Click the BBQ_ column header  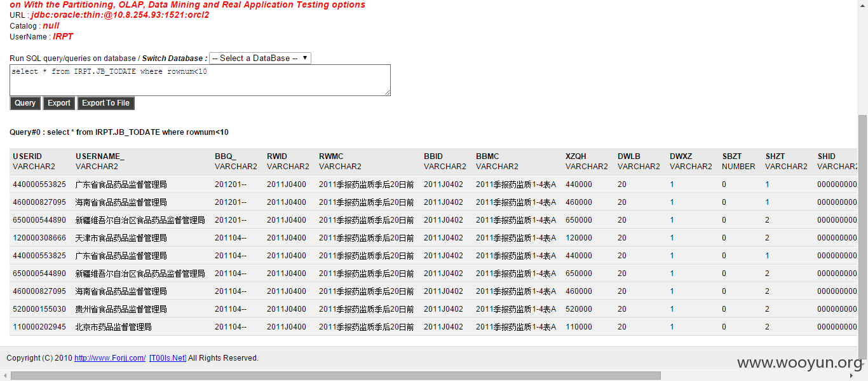tap(226, 156)
